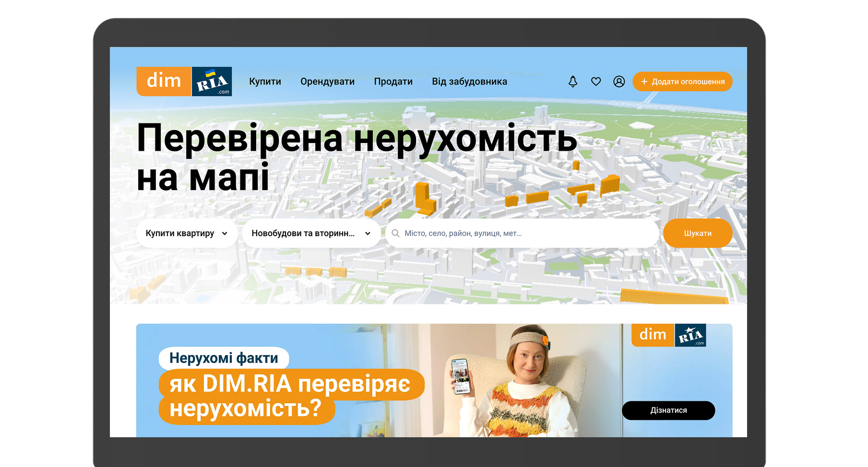This screenshot has width=868, height=467.
Task: Open the Купити menu
Action: point(265,82)
